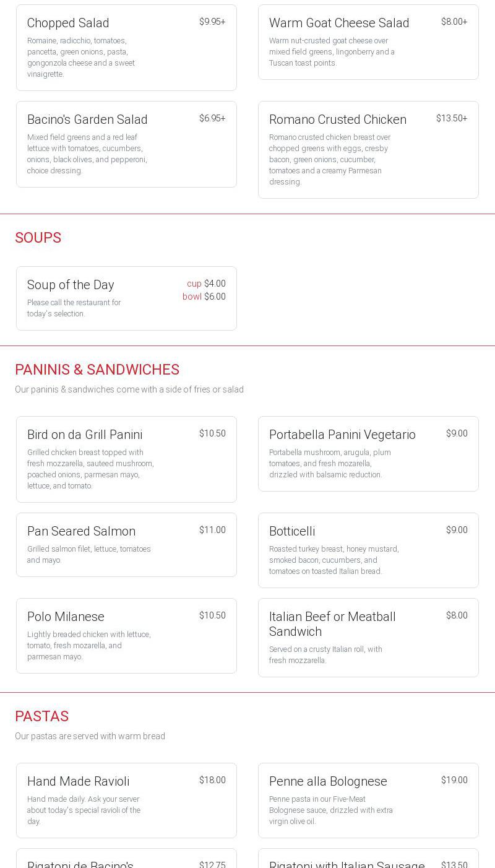Select the Hand Made Ravioli pasta
Image resolution: width=495 pixels, height=868 pixels.
126,801
